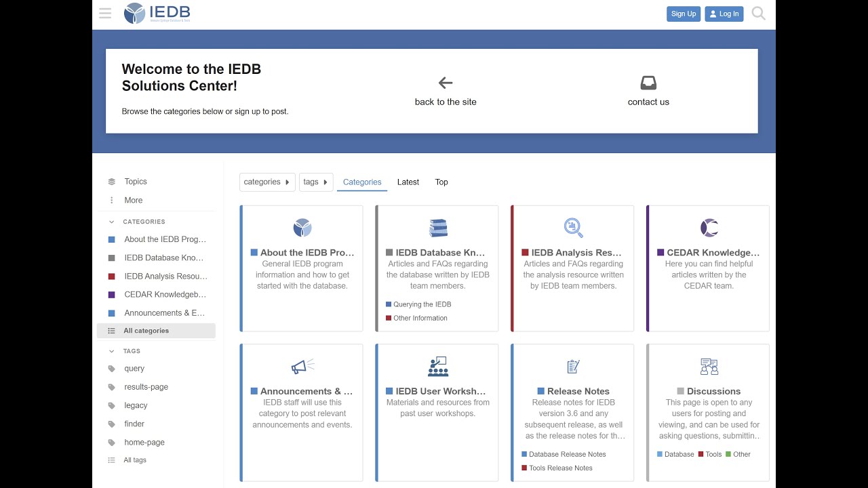
Task: Open Discussions Other subcategory
Action: (x=738, y=454)
